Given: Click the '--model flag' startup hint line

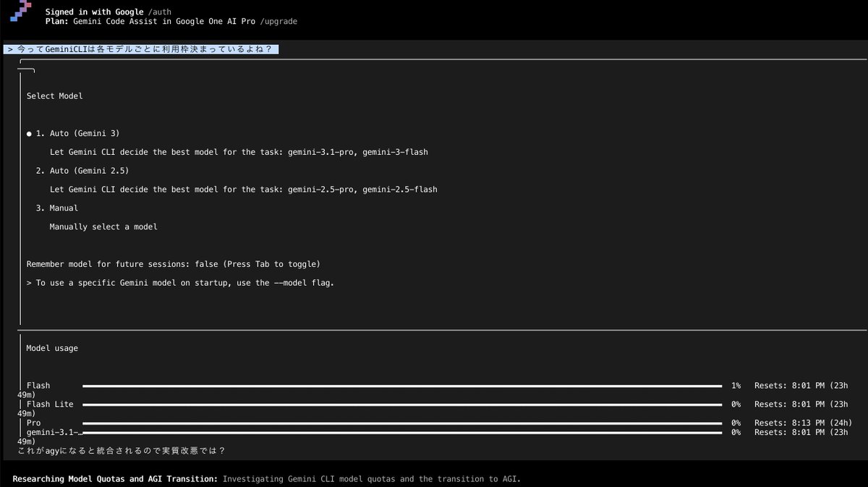Looking at the screenshot, I should click(181, 283).
